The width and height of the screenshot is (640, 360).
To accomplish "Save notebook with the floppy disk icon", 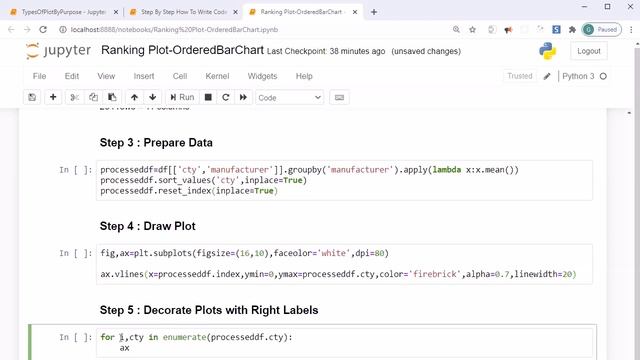I will point(32,98).
